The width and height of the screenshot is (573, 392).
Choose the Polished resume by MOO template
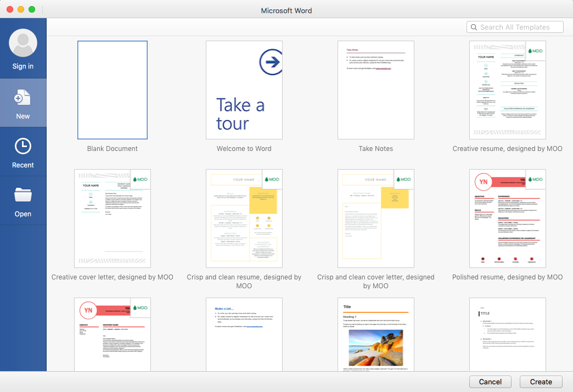click(x=507, y=218)
